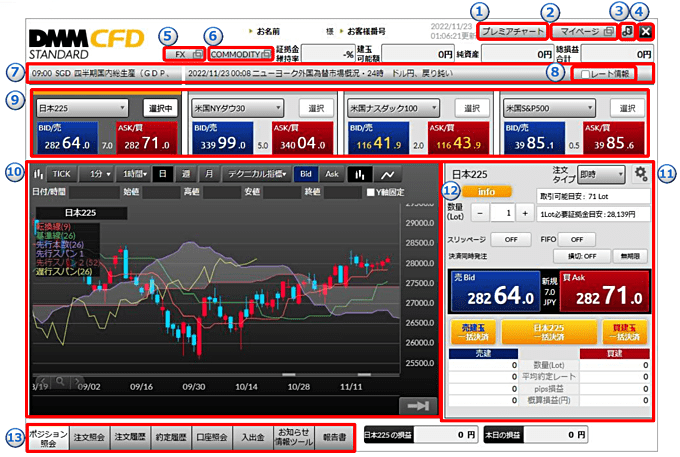The image size is (680, 457).
Task: Select Ask price chart display
Action: 332,174
